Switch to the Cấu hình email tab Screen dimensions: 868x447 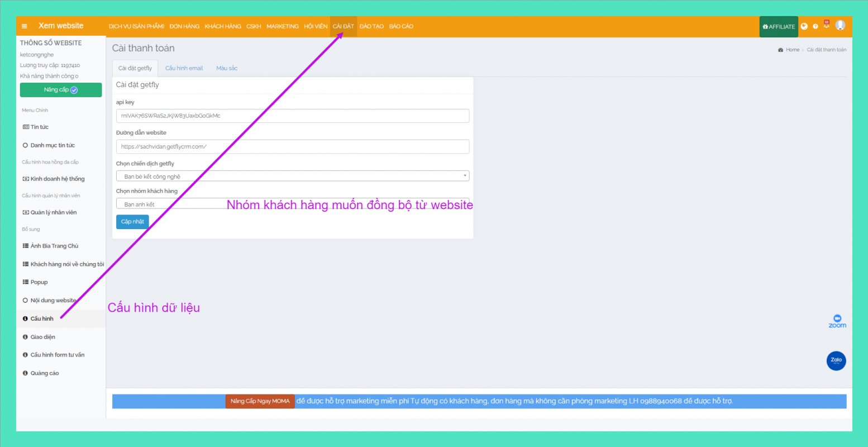tap(184, 68)
